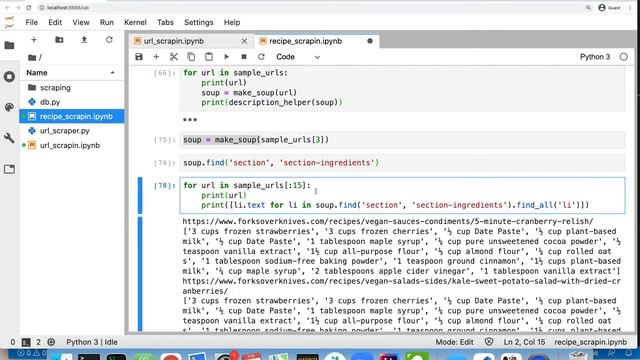Click the root folder breadcrumb icon
640x360 pixels.
click(32, 58)
